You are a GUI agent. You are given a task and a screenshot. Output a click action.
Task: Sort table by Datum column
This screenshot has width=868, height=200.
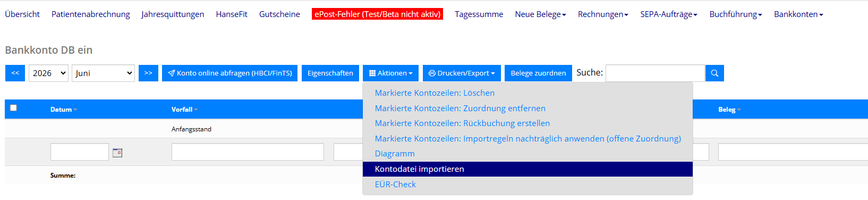click(64, 110)
